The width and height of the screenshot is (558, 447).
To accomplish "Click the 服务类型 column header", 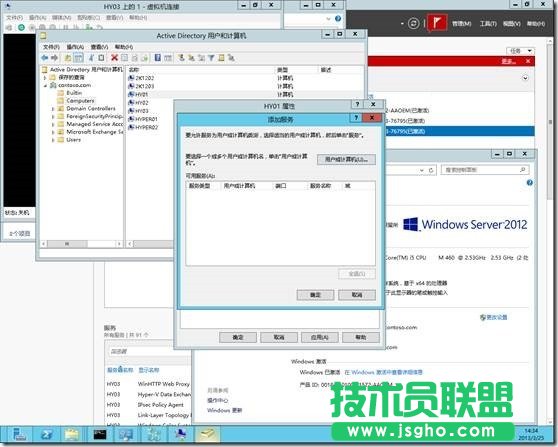I will coord(203,186).
